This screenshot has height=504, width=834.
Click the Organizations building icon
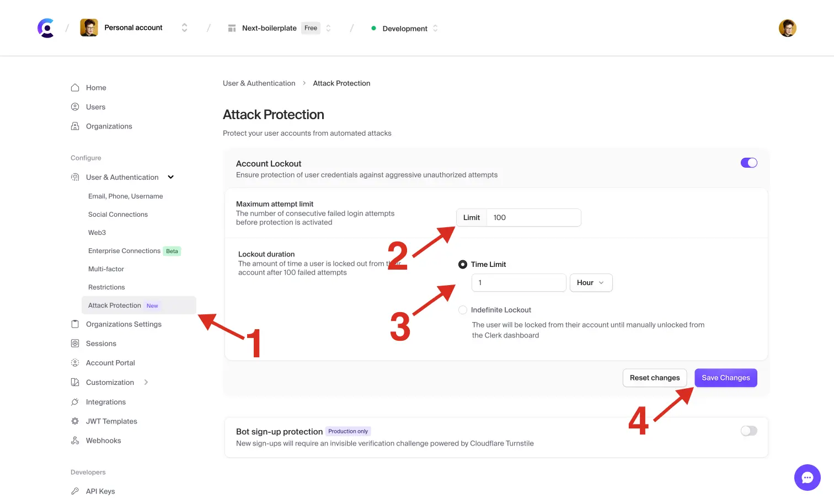tap(75, 126)
